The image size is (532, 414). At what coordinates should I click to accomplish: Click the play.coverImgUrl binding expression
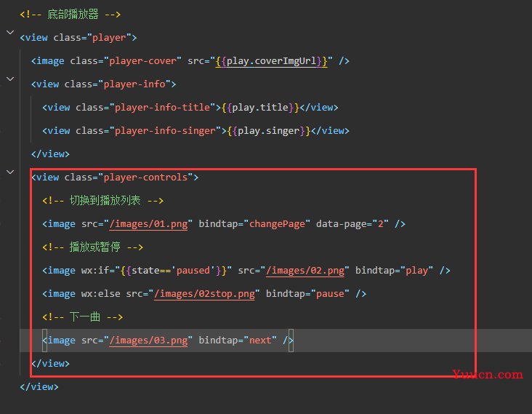[x=271, y=61]
